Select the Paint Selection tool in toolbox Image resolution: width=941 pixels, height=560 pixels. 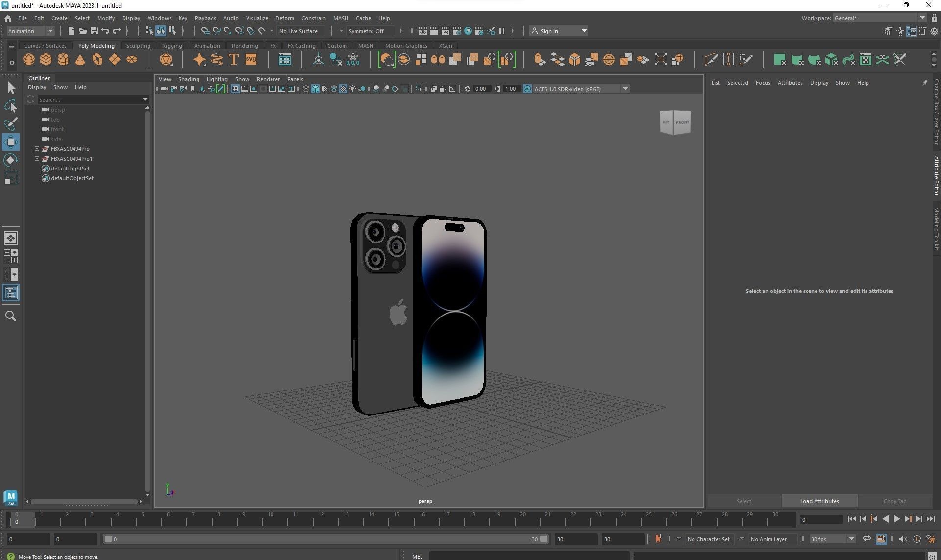11,124
